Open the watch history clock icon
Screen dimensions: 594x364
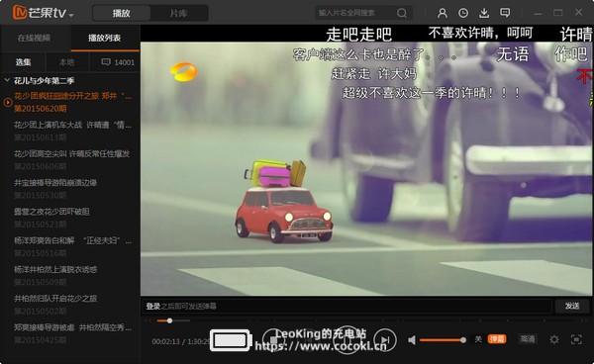click(463, 13)
